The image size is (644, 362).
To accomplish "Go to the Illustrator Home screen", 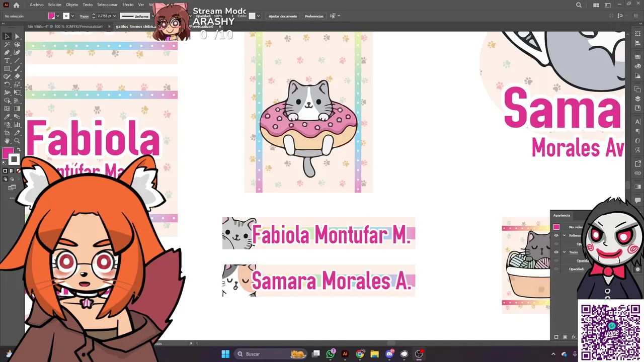I will pos(16,5).
